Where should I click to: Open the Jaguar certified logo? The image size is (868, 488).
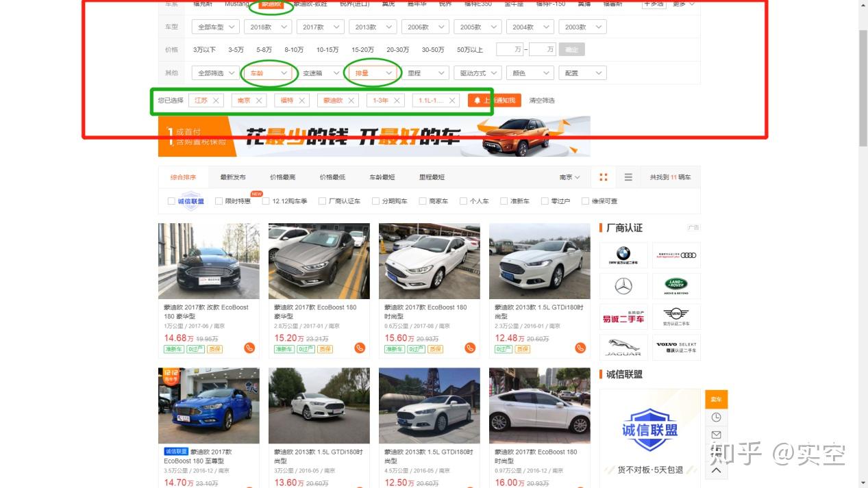pyautogui.click(x=623, y=348)
